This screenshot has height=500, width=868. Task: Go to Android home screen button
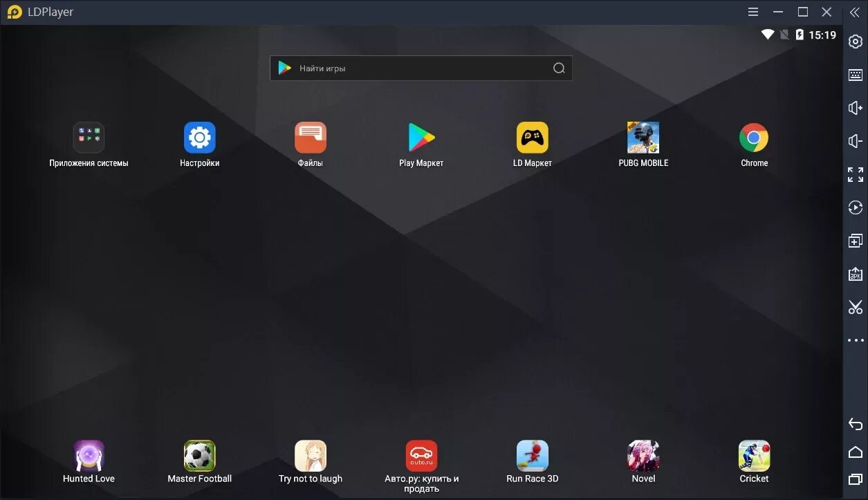(856, 452)
